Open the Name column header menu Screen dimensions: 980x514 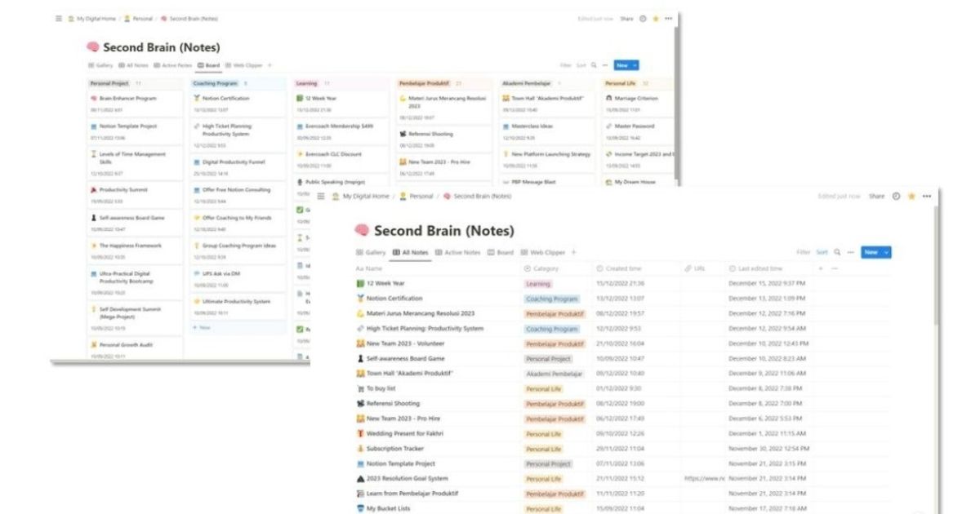pos(369,268)
